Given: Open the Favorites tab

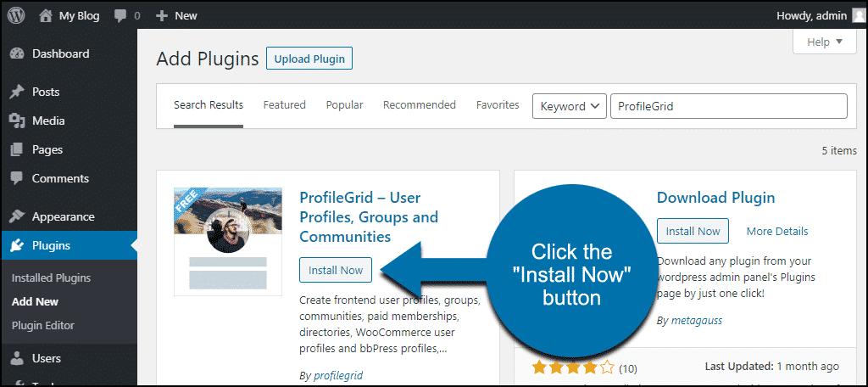Looking at the screenshot, I should pos(498,104).
